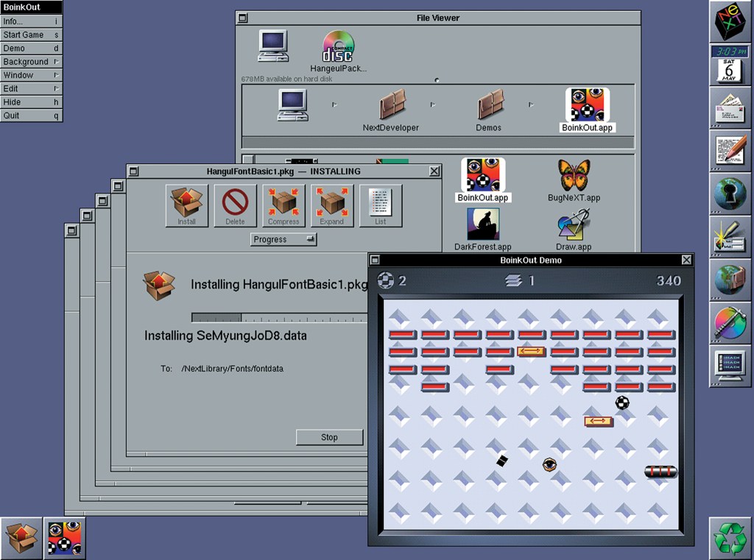Choose Hide in BoinkOut menu
Viewport: 754px width, 560px height.
pos(31,102)
